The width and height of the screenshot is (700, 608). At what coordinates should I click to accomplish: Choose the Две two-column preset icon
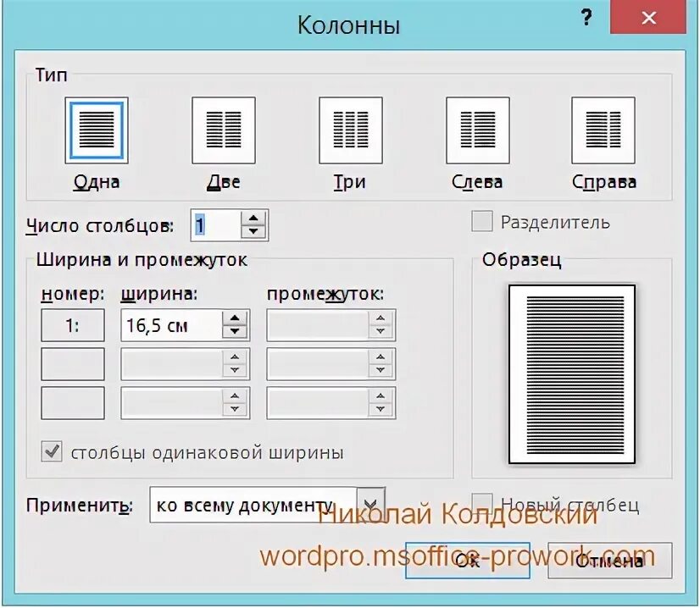click(x=224, y=130)
